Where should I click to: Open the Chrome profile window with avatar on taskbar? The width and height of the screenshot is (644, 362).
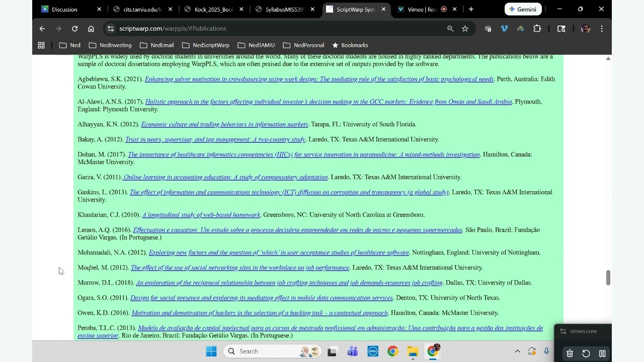pyautogui.click(x=433, y=351)
